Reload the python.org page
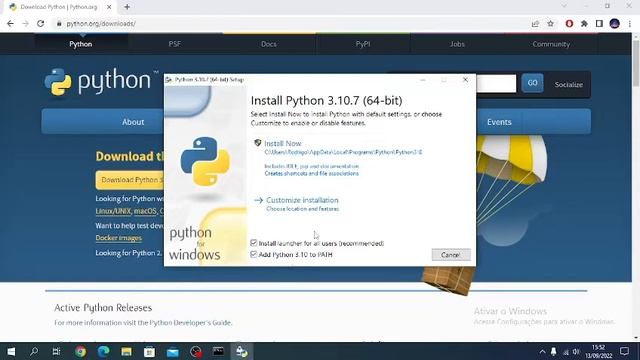This screenshot has width=640, height=360. pos(40,24)
